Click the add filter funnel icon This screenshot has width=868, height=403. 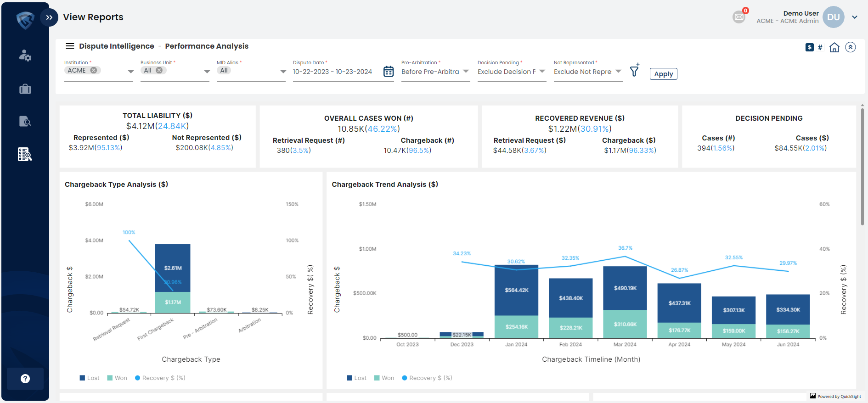click(x=634, y=71)
